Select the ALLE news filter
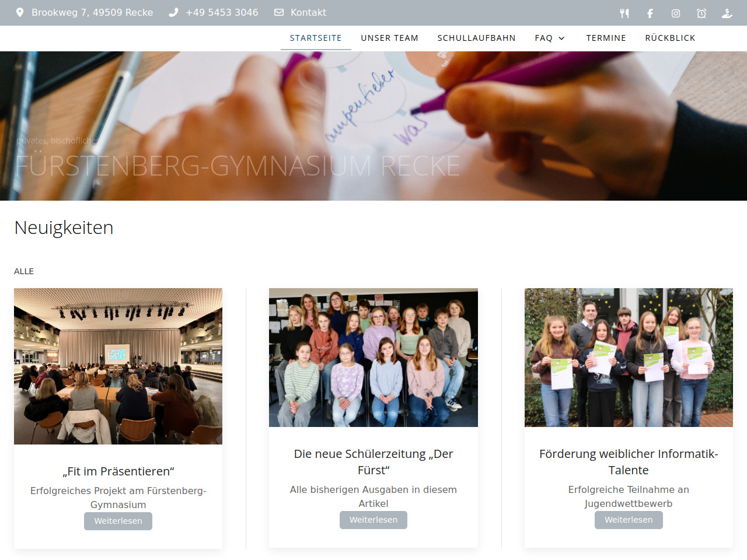The width and height of the screenshot is (747, 560). point(24,271)
